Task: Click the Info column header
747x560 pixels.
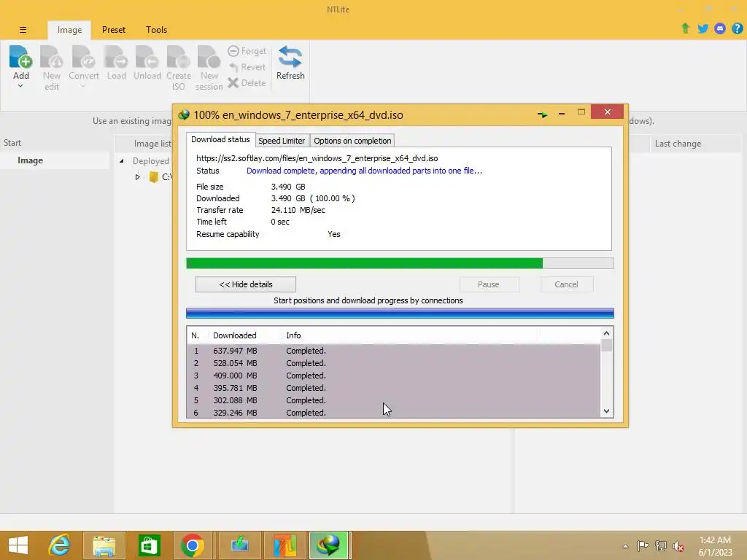Action: click(x=410, y=335)
